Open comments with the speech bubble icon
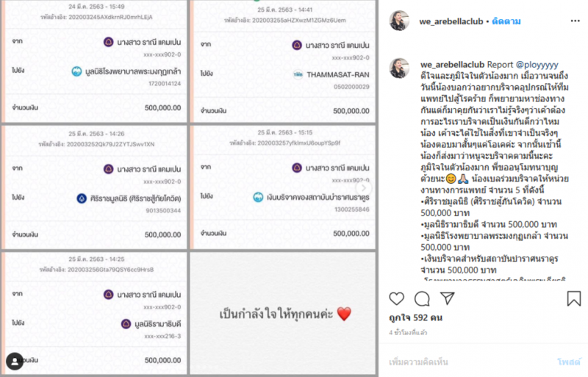 coord(422,298)
